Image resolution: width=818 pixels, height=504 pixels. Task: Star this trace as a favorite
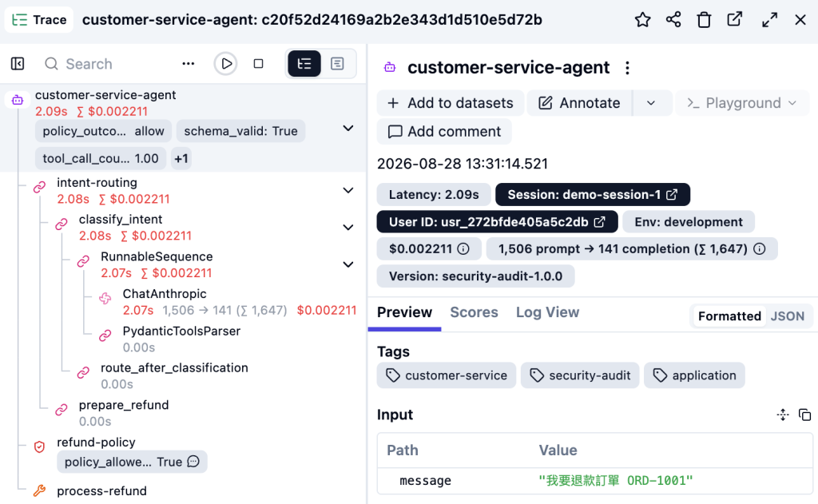643,20
